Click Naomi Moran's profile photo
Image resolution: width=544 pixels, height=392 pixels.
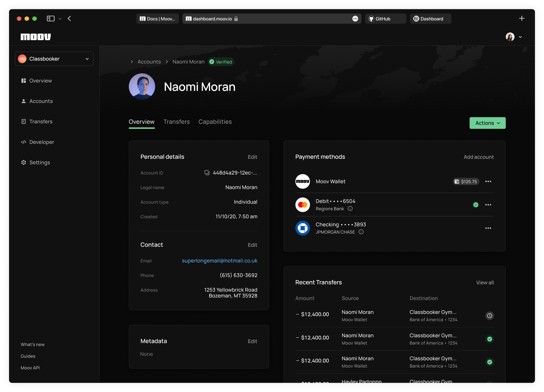pyautogui.click(x=142, y=87)
